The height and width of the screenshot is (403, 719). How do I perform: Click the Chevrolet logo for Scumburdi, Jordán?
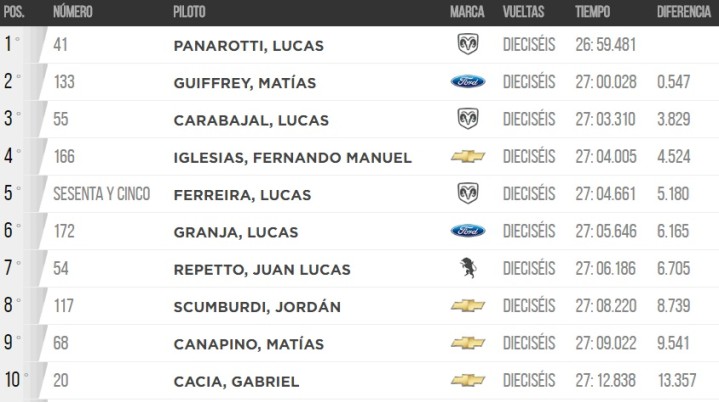(467, 306)
